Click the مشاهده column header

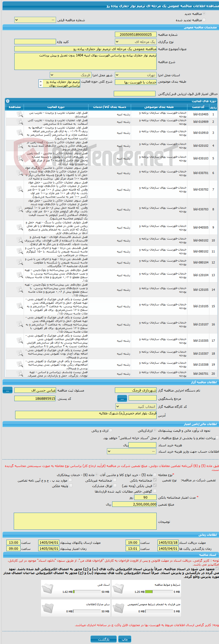(15, 107)
